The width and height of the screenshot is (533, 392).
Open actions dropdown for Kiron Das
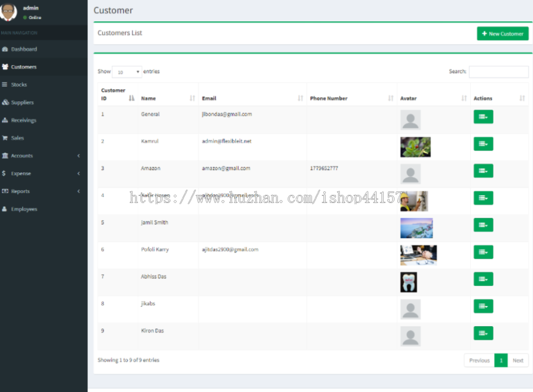(483, 333)
